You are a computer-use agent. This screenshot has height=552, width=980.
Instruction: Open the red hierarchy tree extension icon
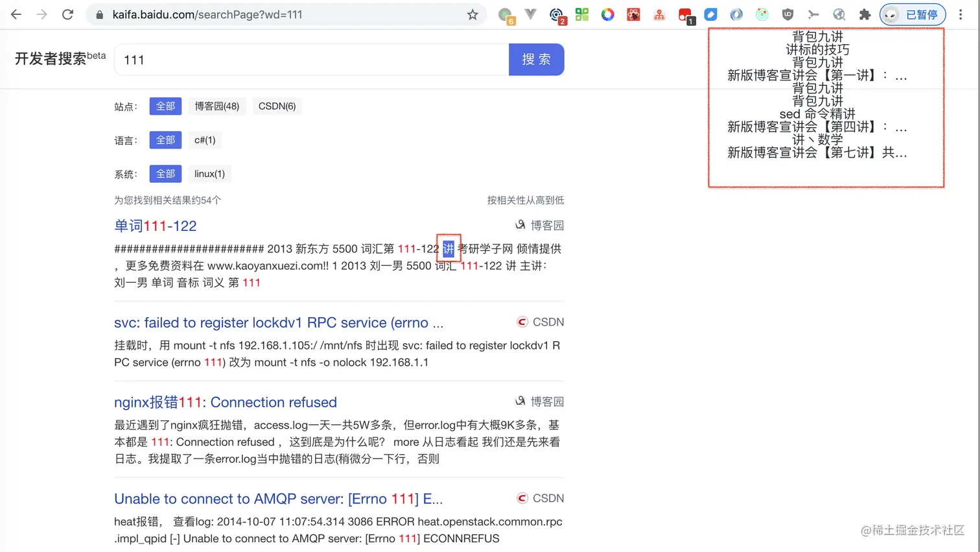click(659, 14)
